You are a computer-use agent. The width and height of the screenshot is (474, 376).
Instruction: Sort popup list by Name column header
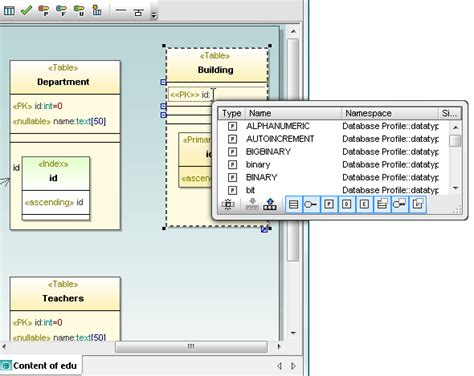click(x=293, y=113)
